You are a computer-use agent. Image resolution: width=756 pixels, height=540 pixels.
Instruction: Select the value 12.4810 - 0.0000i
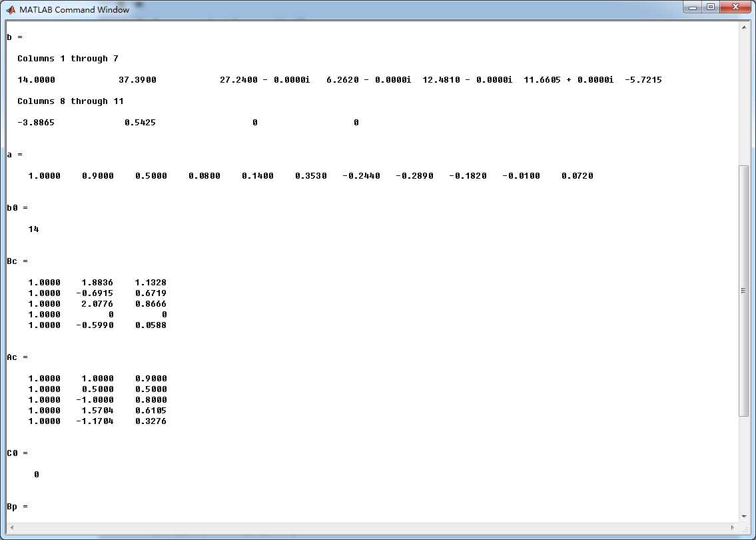[467, 79]
